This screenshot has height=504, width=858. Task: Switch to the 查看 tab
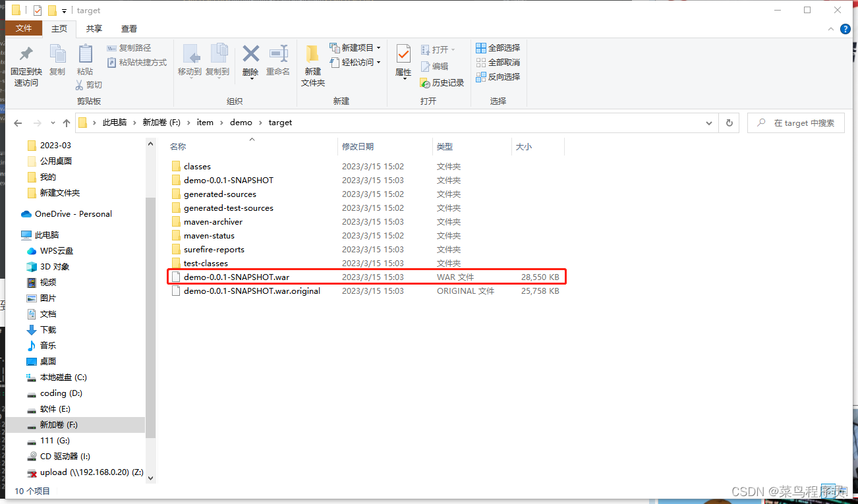(x=129, y=28)
